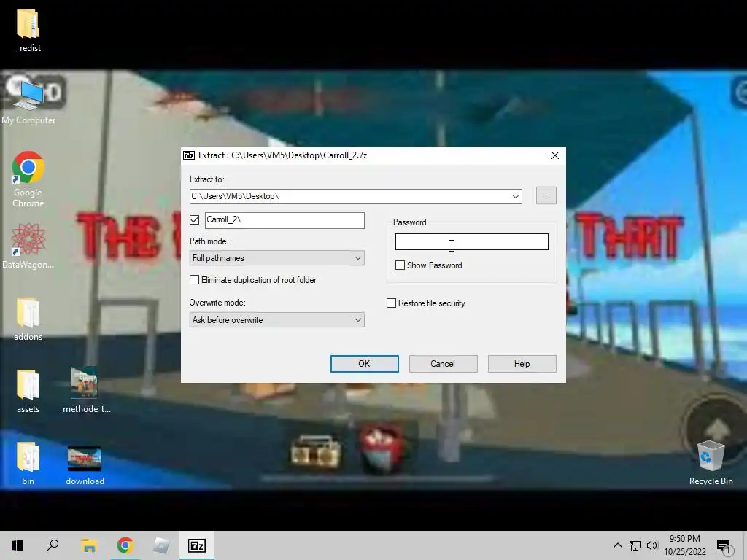Browse for an extraction folder with the ... button
The width and height of the screenshot is (747, 560).
(546, 195)
